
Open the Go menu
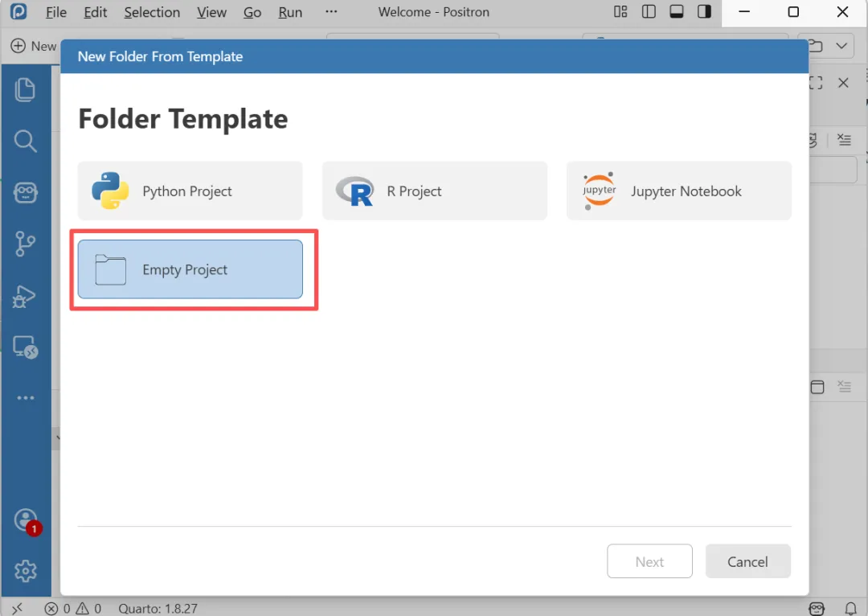click(x=252, y=12)
